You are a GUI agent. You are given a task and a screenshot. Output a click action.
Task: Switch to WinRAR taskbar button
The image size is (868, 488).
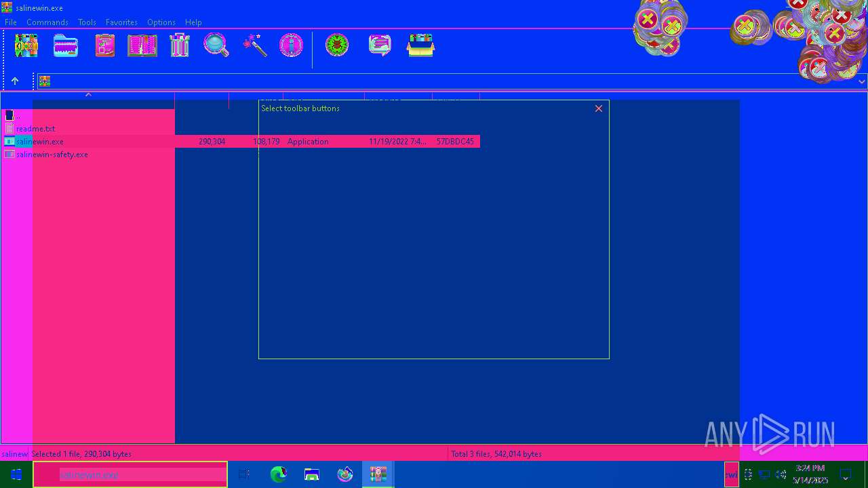[x=378, y=474]
